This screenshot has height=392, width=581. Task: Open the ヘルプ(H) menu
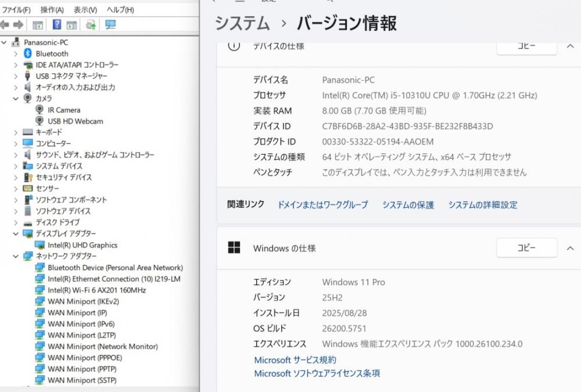[x=120, y=10]
